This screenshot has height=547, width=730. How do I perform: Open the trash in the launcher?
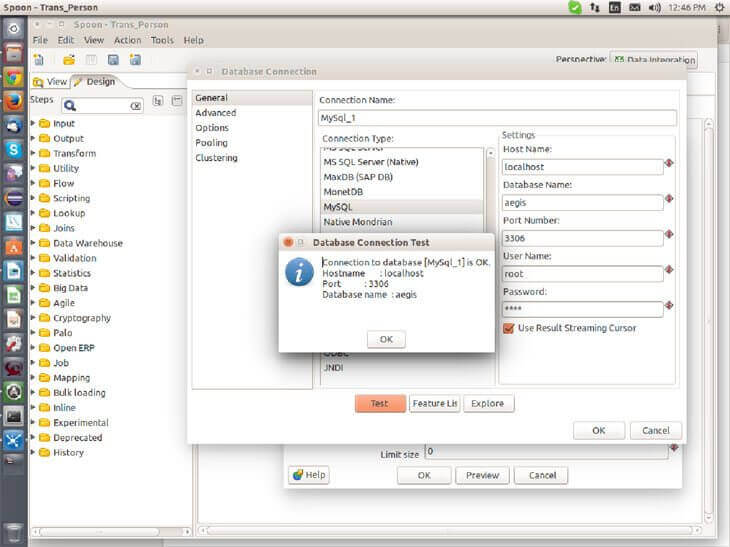coord(14,533)
